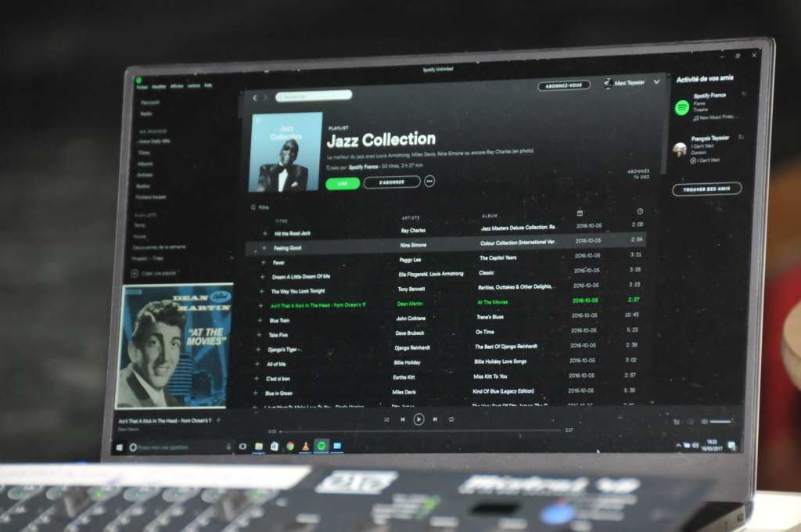Viewport: 801px width, 532px height.
Task: Sort tracks by the clock duration column icon
Action: pyautogui.click(x=640, y=211)
